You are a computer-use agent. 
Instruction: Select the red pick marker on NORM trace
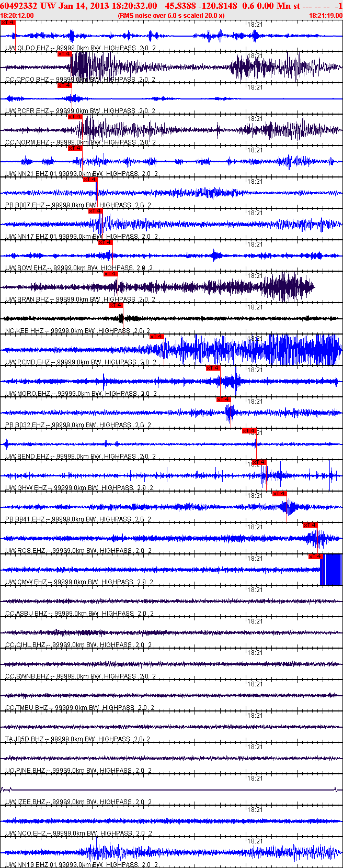[75, 117]
